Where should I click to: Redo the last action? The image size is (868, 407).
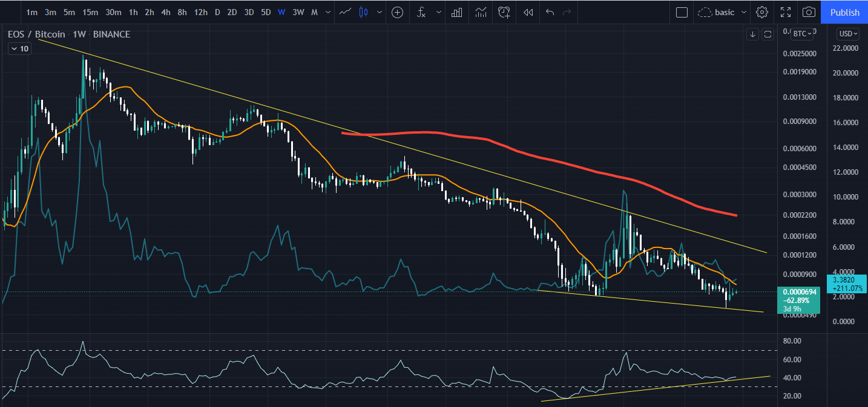tap(567, 12)
